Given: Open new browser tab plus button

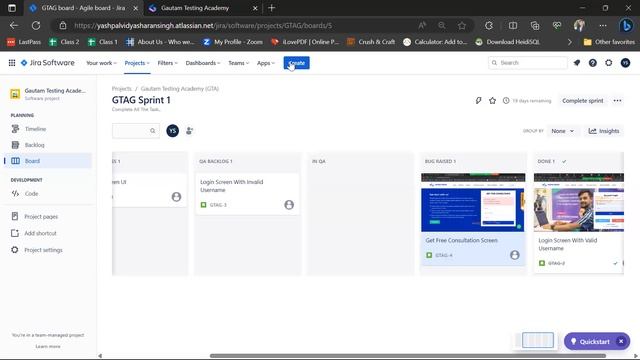Looking at the screenshot, I should coord(271,8).
